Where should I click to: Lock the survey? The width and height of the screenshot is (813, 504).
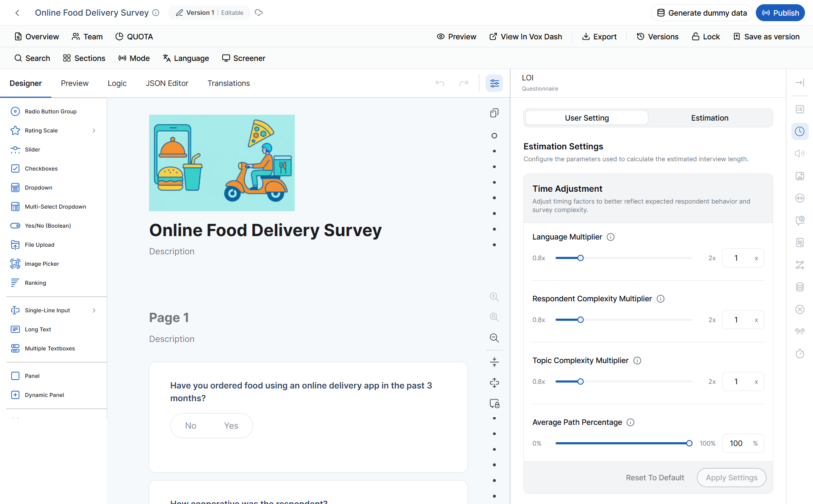[x=706, y=37]
